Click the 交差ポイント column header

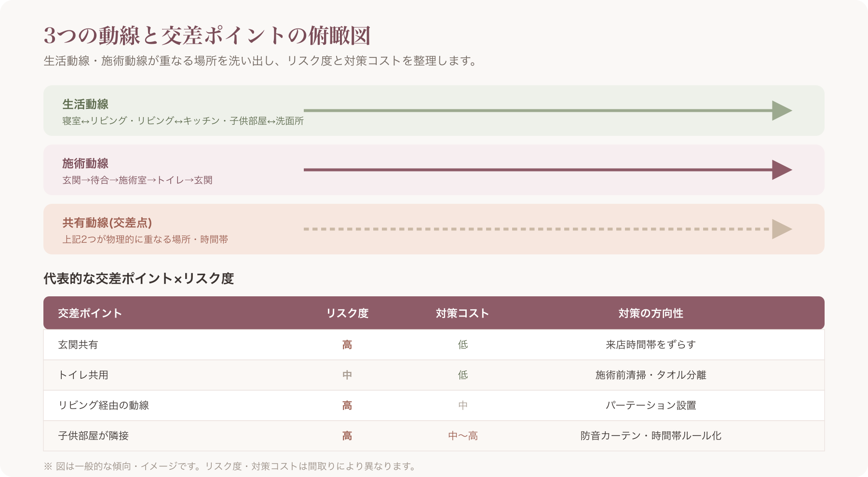pos(90,313)
